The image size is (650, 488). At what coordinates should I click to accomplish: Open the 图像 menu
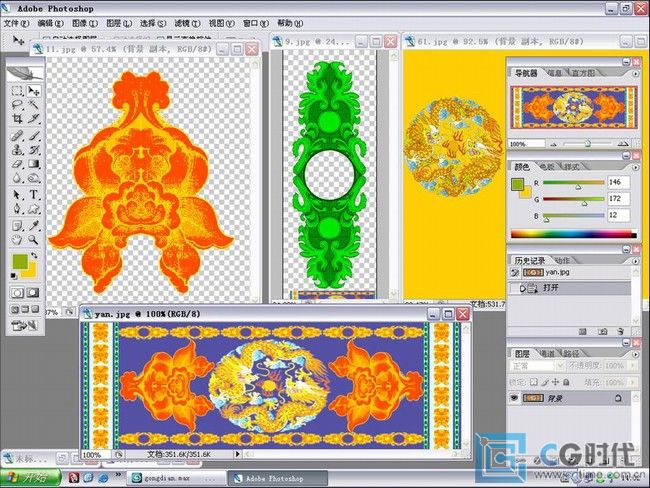tap(85, 24)
